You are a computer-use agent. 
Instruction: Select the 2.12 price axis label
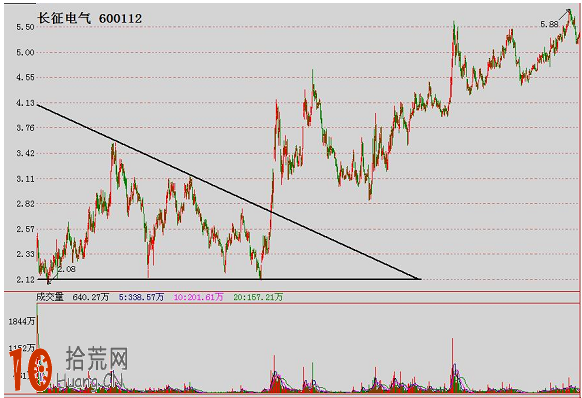(25, 280)
